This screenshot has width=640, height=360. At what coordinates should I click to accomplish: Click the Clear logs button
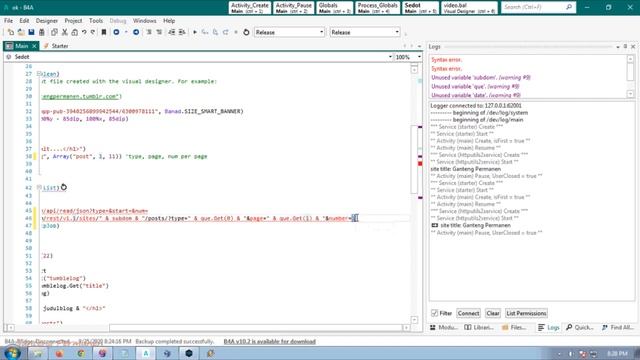point(493,313)
